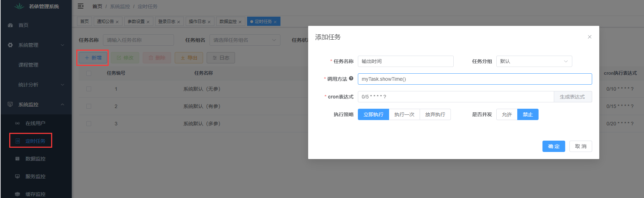Click the cron value 0/15 * * * * ?
Viewport: 644px width, 198px height.
[x=620, y=106]
